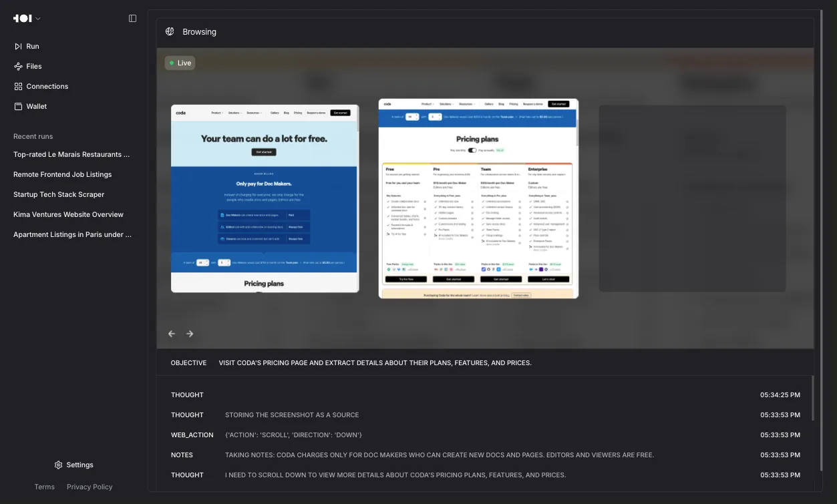Toggle the pay monthly/annually switch in the screenshot
Viewport: 837px width, 504px height.
472,150
